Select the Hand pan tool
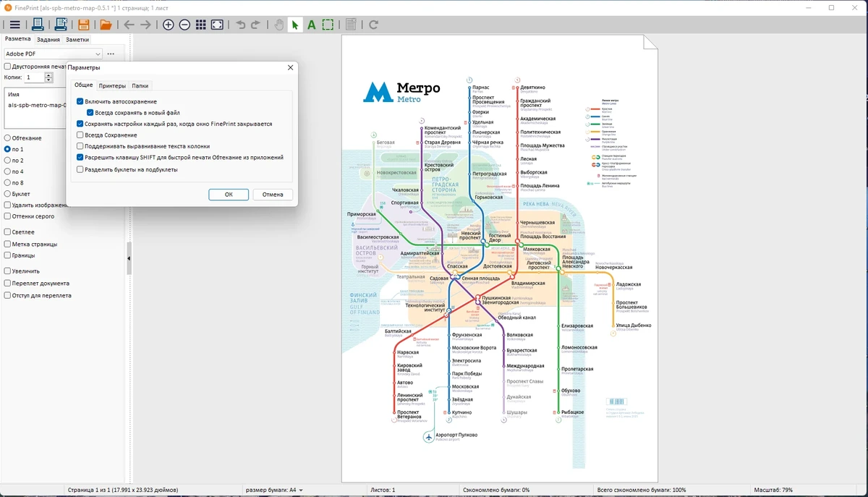 pos(278,25)
